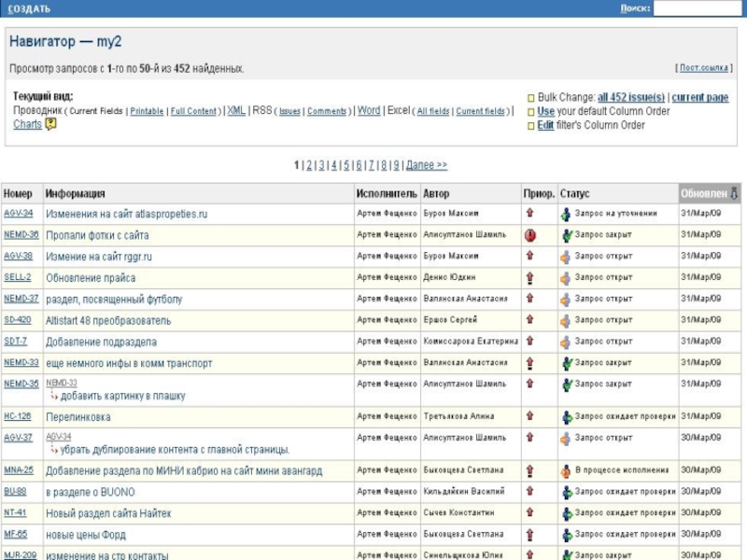Screen dimensions: 747x560
Task: Click the priority icon for issue MNA-25
Action: 529,471
